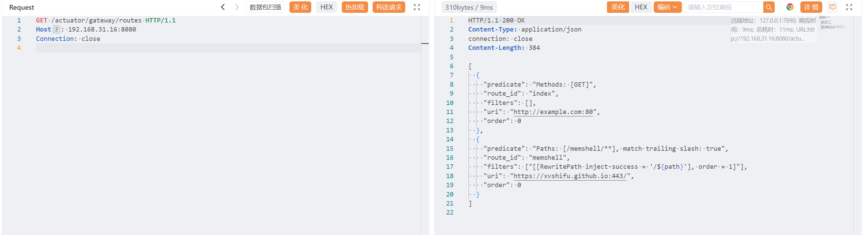Click the search icon beside locate-response input
The image size is (868, 235).
769,7
